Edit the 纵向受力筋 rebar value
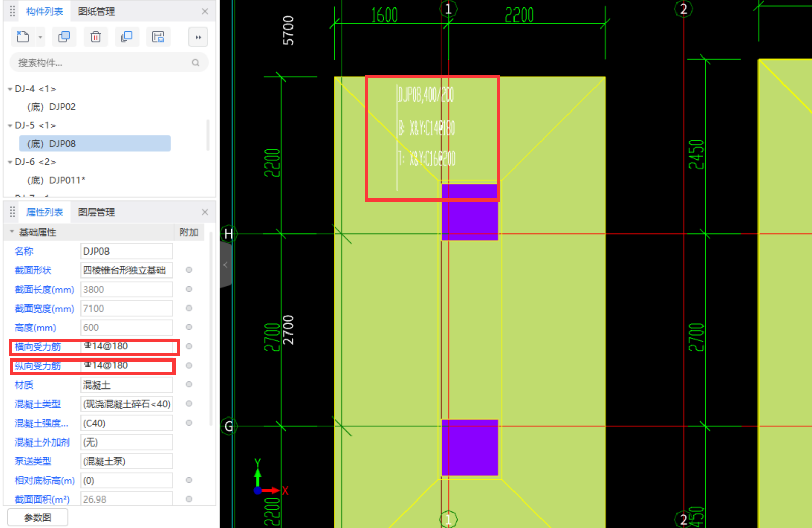This screenshot has width=812, height=528. pos(126,366)
